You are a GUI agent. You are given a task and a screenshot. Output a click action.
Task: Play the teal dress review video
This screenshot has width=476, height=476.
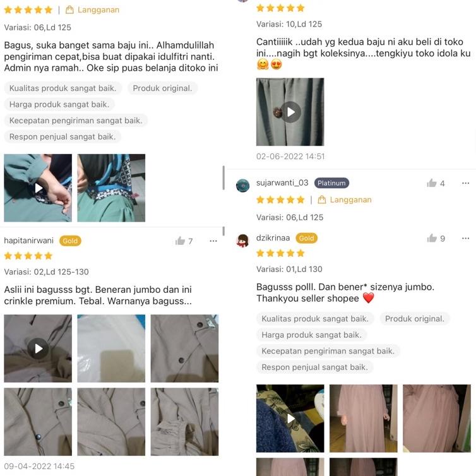click(38, 188)
